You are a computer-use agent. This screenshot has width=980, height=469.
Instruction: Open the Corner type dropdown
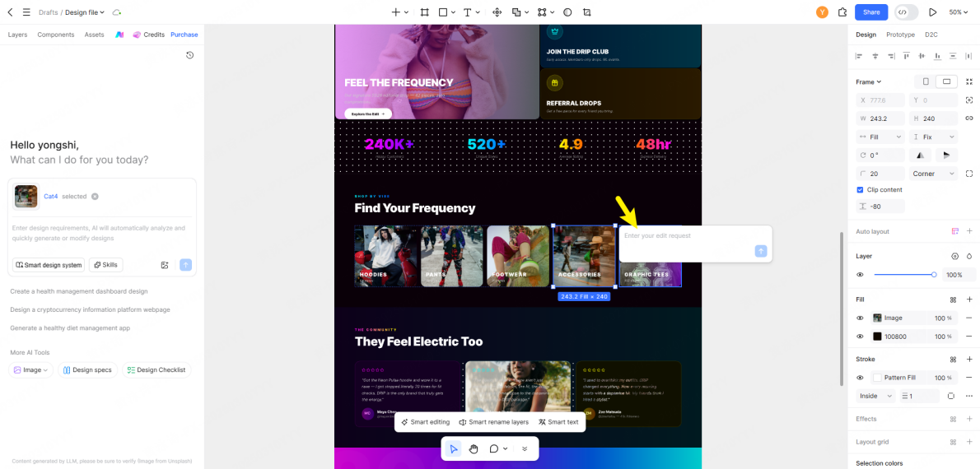[x=933, y=174]
